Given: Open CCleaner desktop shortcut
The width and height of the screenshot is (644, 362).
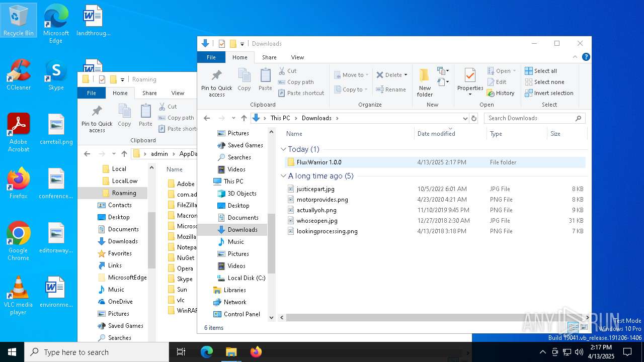Looking at the screenshot, I should point(19,75).
